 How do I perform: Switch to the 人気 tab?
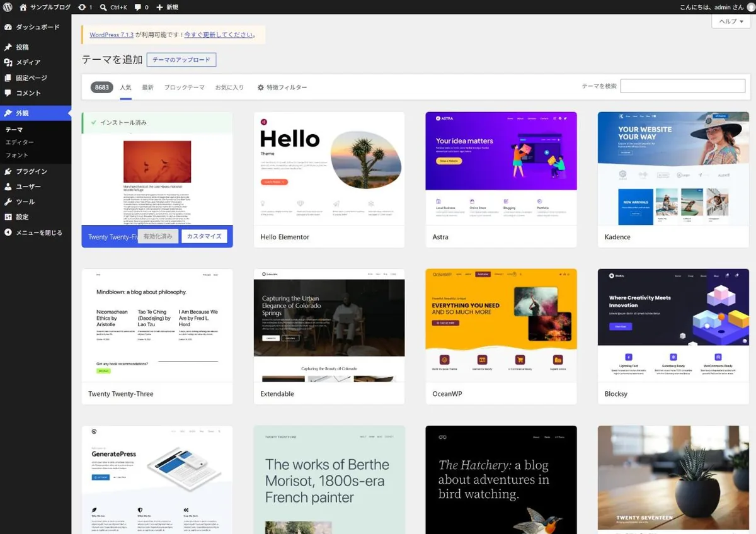click(126, 88)
